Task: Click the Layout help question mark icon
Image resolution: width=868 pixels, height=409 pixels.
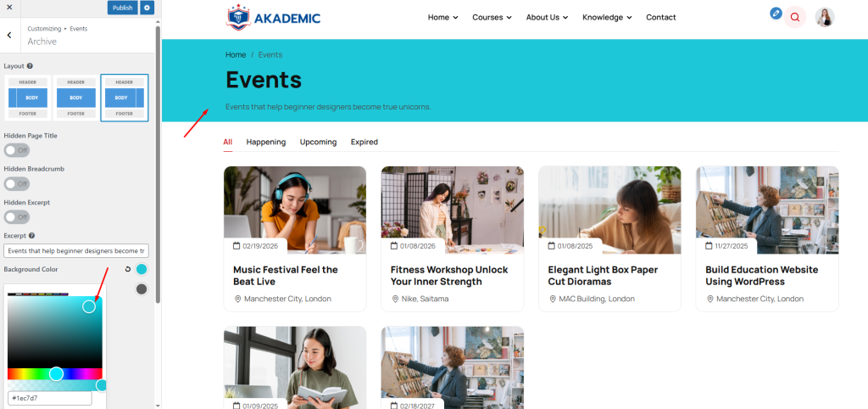Action: tap(30, 66)
